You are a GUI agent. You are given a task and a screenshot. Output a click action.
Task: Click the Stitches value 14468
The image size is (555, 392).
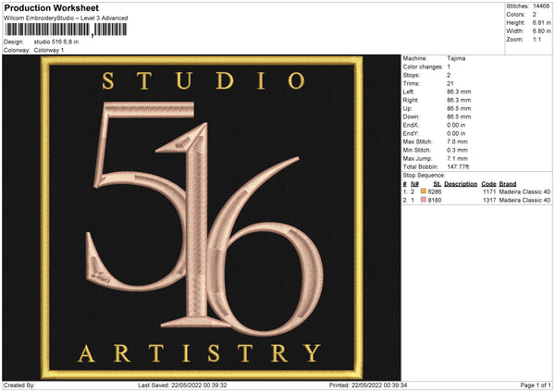(x=541, y=6)
